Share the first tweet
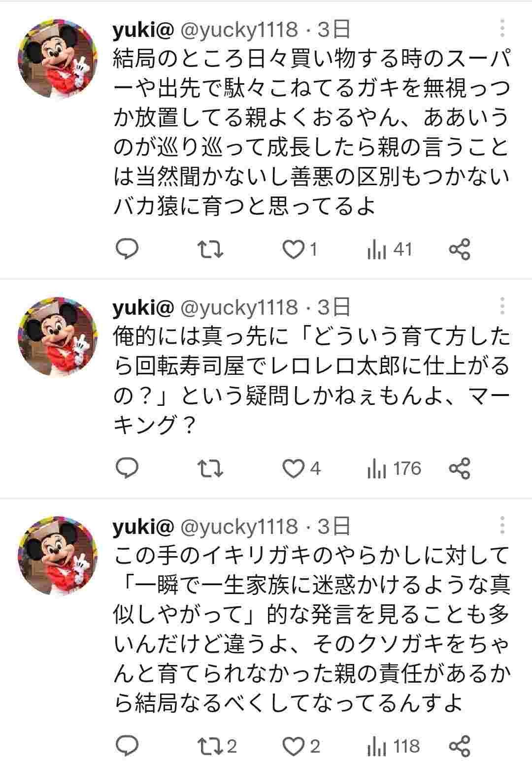Image resolution: width=532 pixels, height=761 pixels. point(460,250)
